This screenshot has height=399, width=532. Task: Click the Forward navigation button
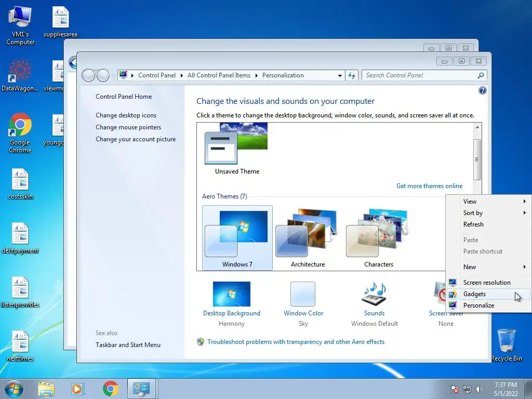point(103,75)
